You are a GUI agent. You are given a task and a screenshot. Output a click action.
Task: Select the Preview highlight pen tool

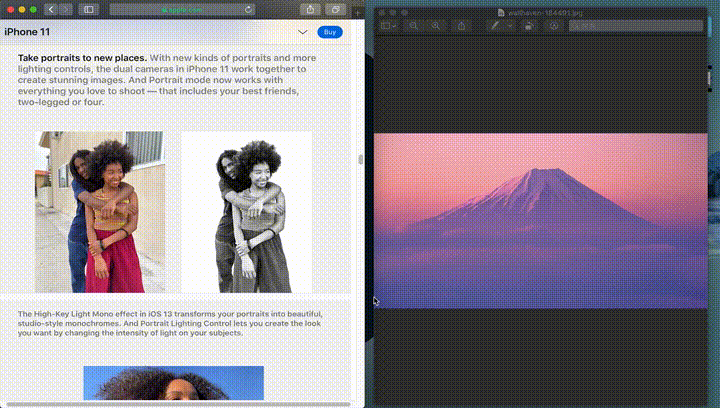pyautogui.click(x=495, y=26)
